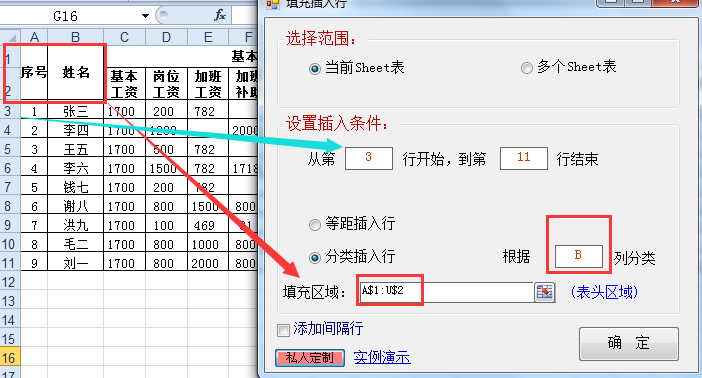Select the 多个Sheet表 radio option
Viewport: 702px width, 378px height.
pos(526,68)
